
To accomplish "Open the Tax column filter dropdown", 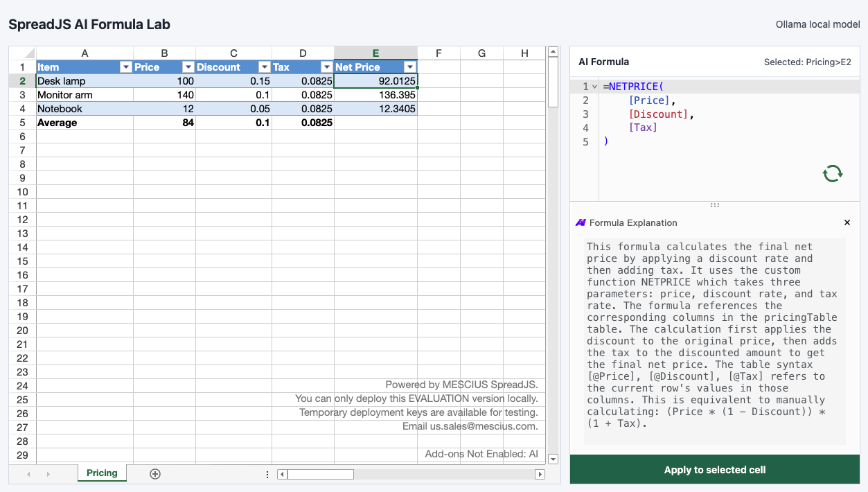I will (326, 67).
